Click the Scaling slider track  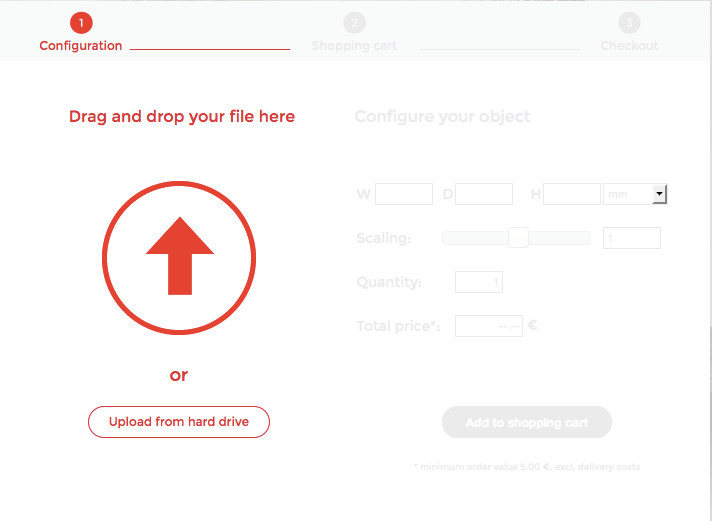coord(516,238)
